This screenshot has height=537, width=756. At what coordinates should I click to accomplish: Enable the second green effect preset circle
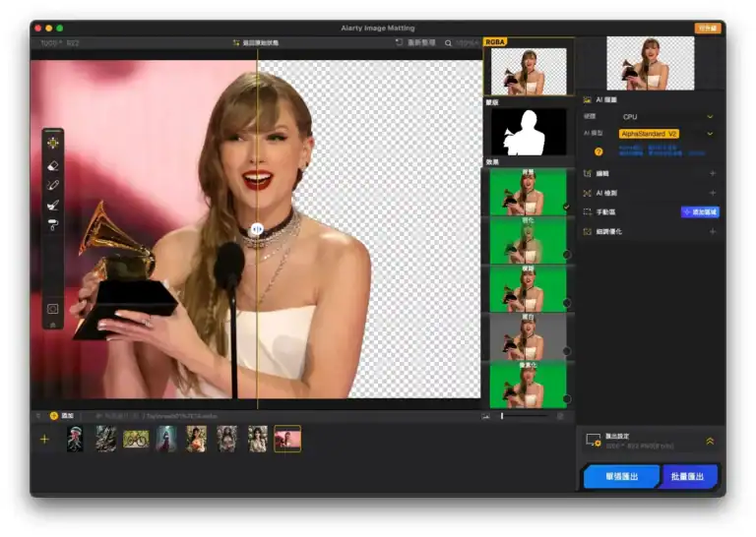coord(566,255)
